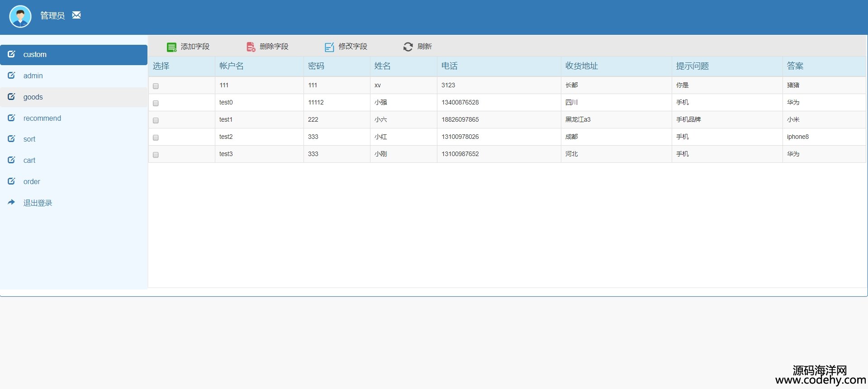Click the edit icon beside goods
Screen dimensions: 868x389
11,96
